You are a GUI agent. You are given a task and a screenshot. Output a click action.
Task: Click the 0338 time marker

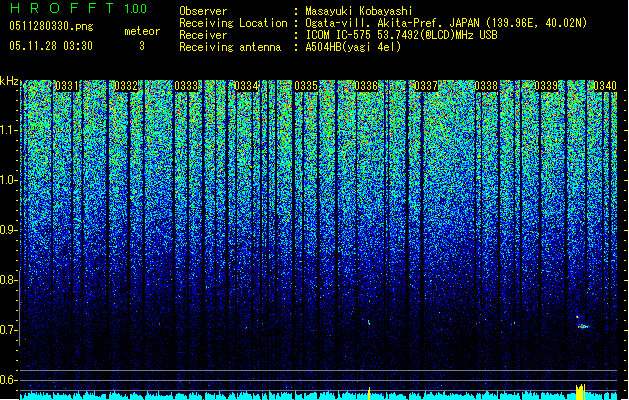click(486, 86)
